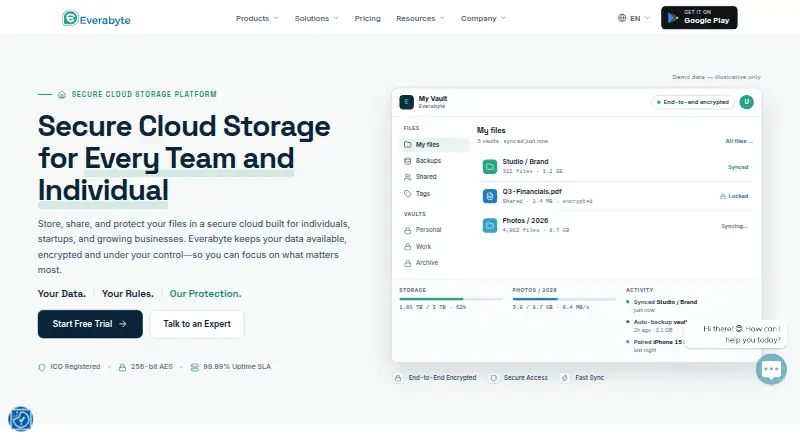Click the house icon beside Secure Cloud Storage Platform
The width and height of the screenshot is (800, 440).
click(62, 94)
